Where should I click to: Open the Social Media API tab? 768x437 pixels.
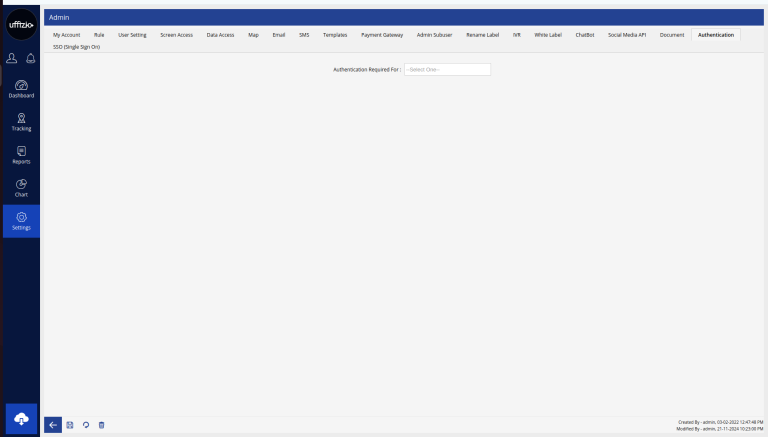tap(627, 35)
